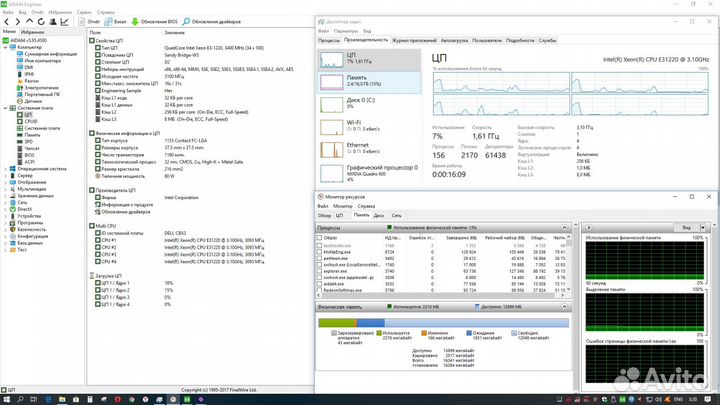Toggle the Образ select-all checkbox
Image resolution: width=720 pixels, height=405 pixels.
coord(320,238)
